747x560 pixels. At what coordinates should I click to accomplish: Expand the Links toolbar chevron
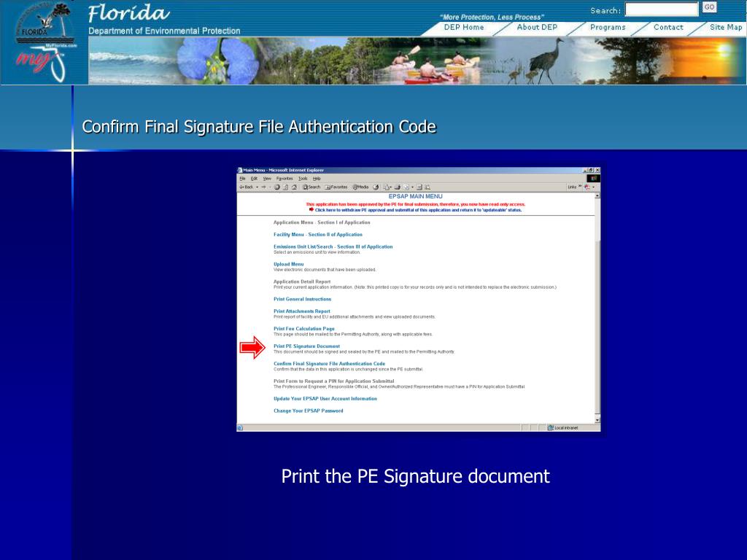[580, 186]
